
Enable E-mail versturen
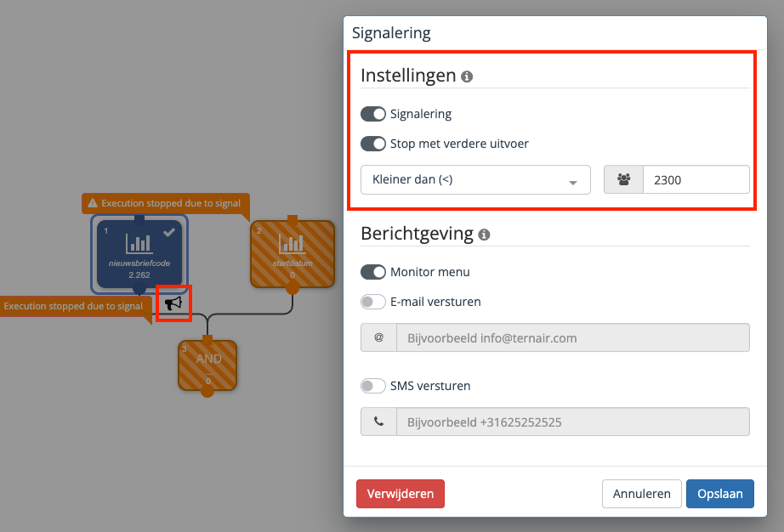pos(373,302)
